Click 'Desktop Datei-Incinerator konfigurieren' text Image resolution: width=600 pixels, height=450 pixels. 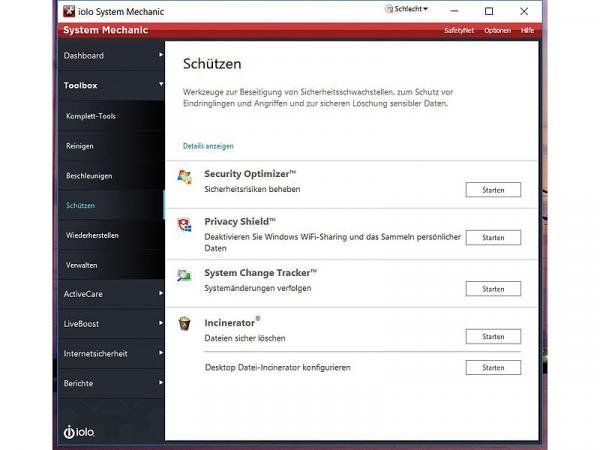pos(278,368)
